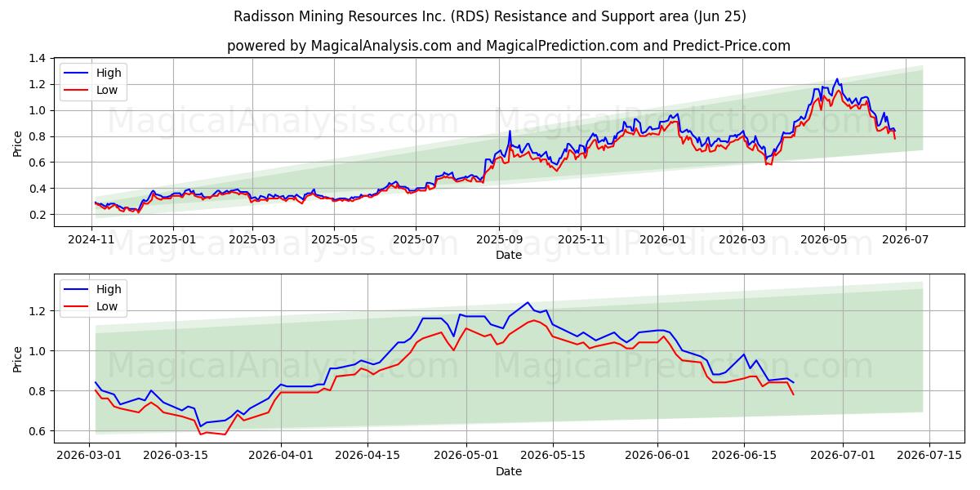980x490 pixels.
Task: Click the 'Date' axis label under top chart
Action: (509, 255)
